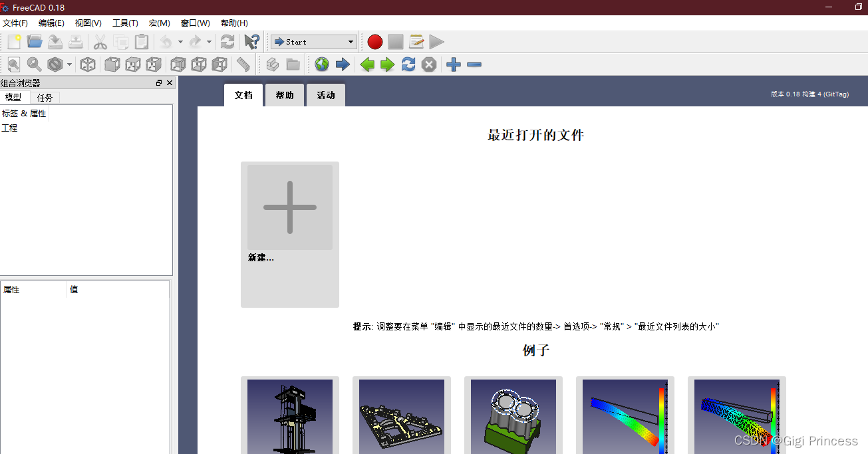The height and width of the screenshot is (454, 868).
Task: Create a new document with toolbar icon
Action: (x=14, y=42)
